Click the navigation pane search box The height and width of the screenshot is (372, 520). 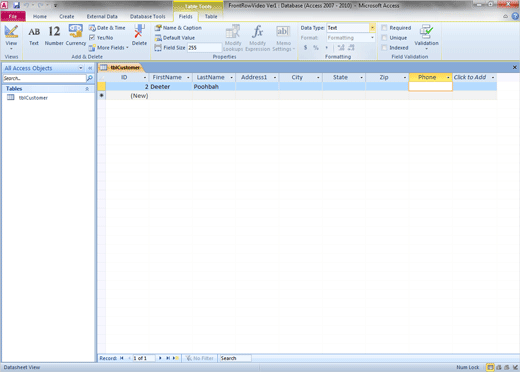click(44, 78)
